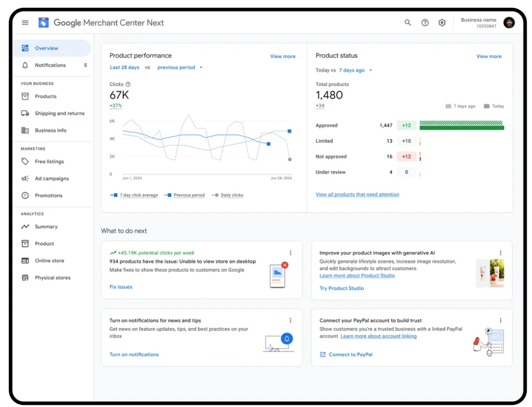Open the previous period comparison dropdown
532x407 pixels.
[180, 68]
